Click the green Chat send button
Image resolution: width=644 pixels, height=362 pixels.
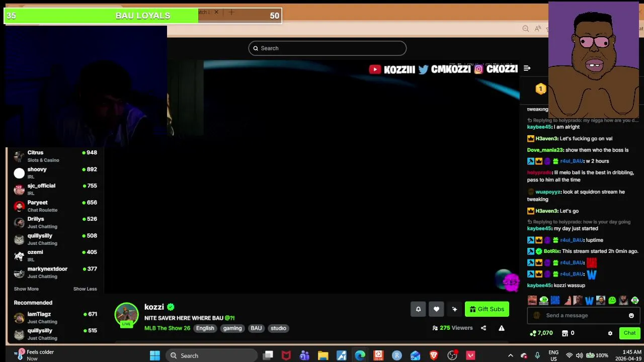(x=630, y=333)
